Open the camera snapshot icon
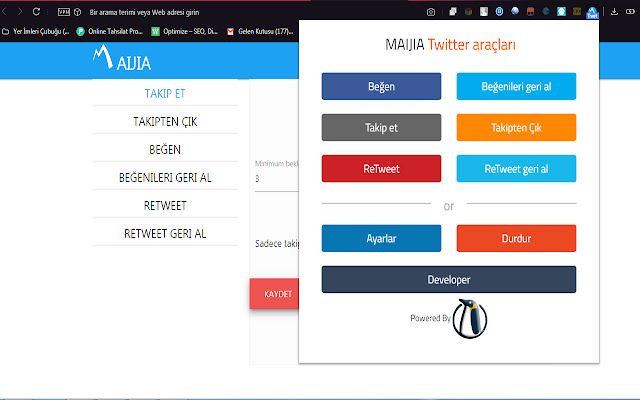The width and height of the screenshot is (640, 400). pos(431,12)
